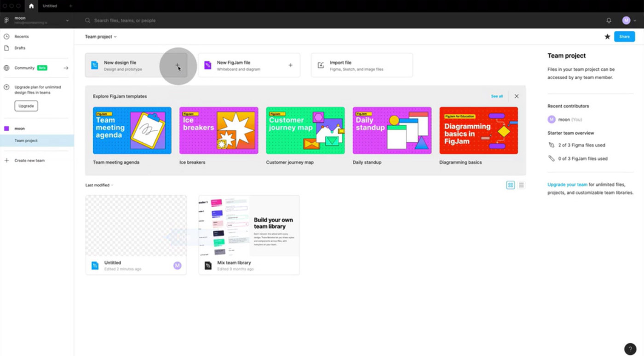This screenshot has height=356, width=644.
Task: Open the Last modified sort dropdown
Action: pyautogui.click(x=99, y=185)
